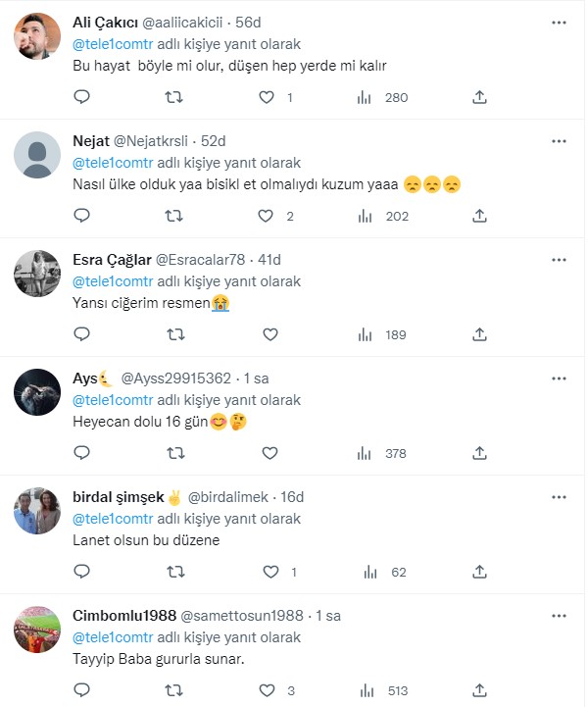Reply to Ali Çakıcı's tweet

click(82, 97)
